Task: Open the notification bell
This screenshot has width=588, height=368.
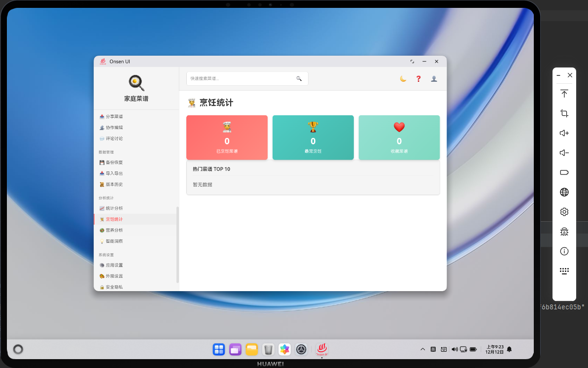Action: click(509, 349)
